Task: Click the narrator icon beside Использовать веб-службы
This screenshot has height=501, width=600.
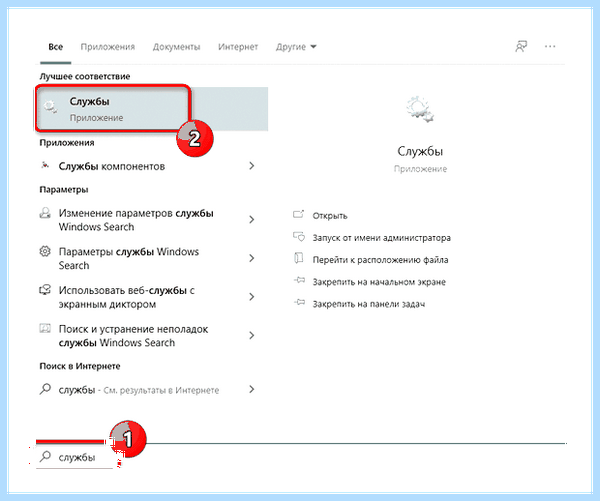Action: 45,290
